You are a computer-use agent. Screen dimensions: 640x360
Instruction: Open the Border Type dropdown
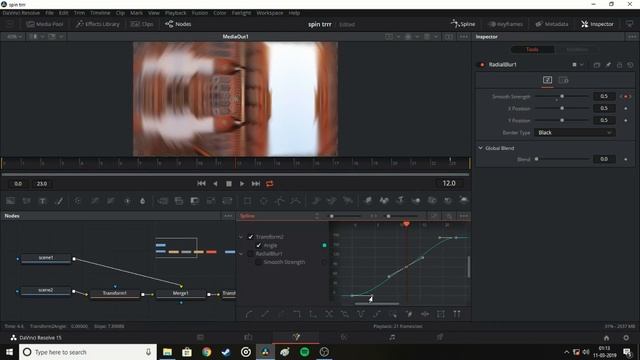pos(574,133)
